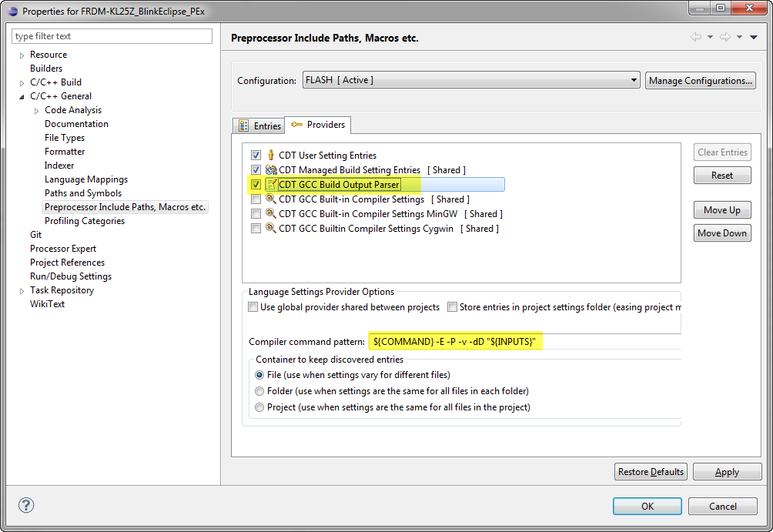
Task: Click the help question mark icon
Action: (x=26, y=506)
